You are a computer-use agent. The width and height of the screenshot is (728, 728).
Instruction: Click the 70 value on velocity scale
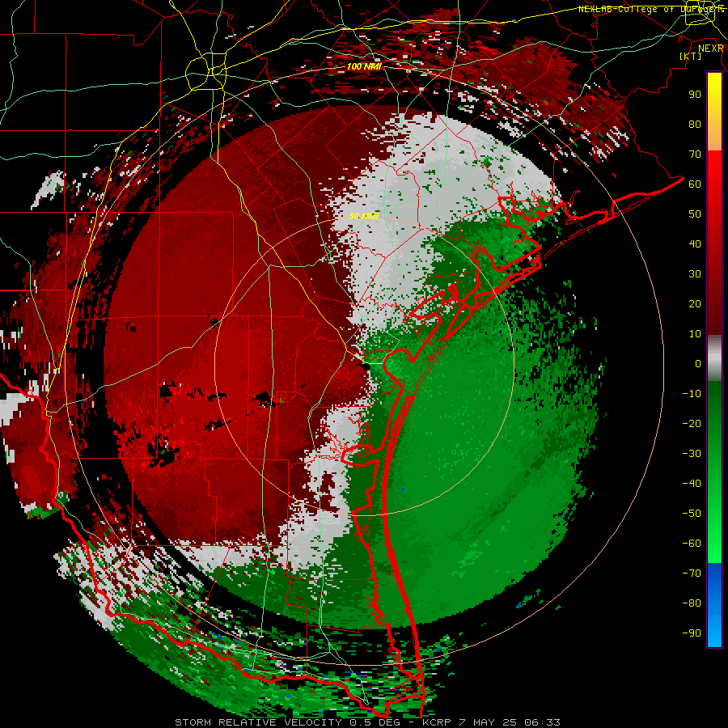tap(695, 154)
